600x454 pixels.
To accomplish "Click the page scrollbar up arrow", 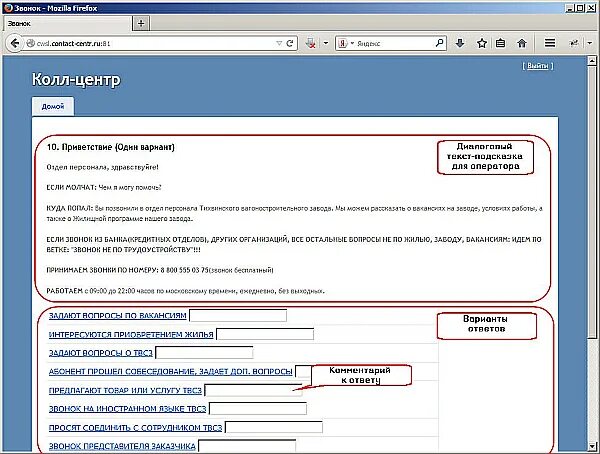I will [592, 61].
